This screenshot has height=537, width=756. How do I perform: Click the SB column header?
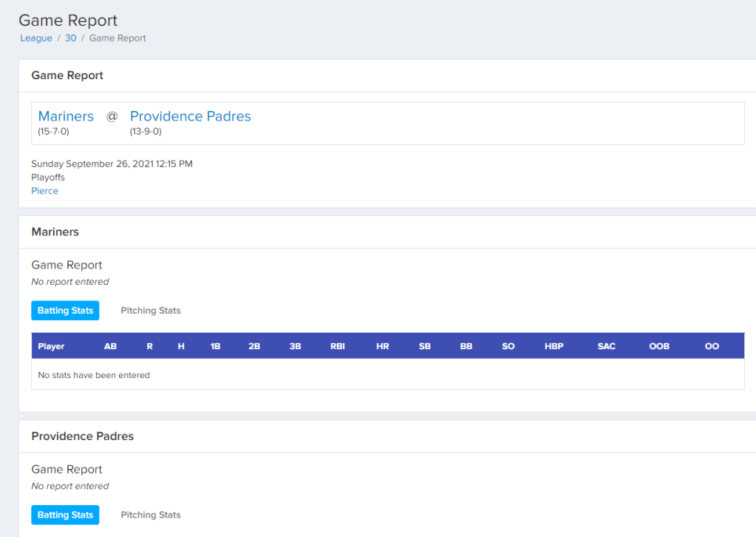[424, 346]
